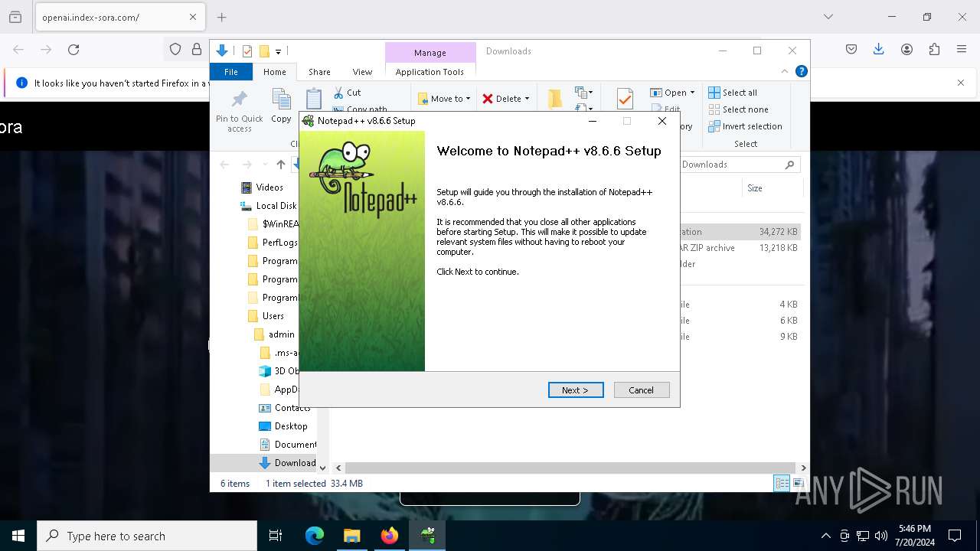
Task: Close the openai.index-sora.com tab
Action: 193,17
